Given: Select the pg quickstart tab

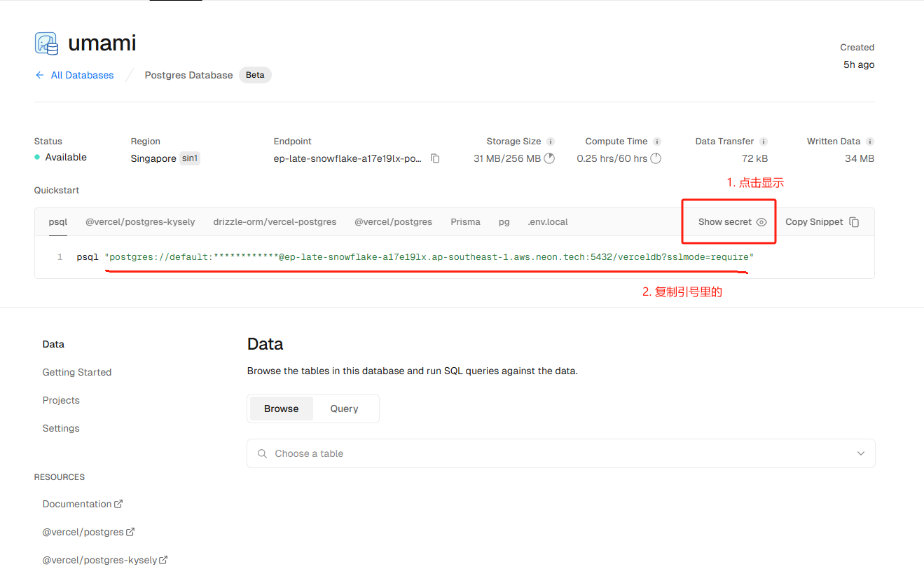Looking at the screenshot, I should click(x=504, y=222).
